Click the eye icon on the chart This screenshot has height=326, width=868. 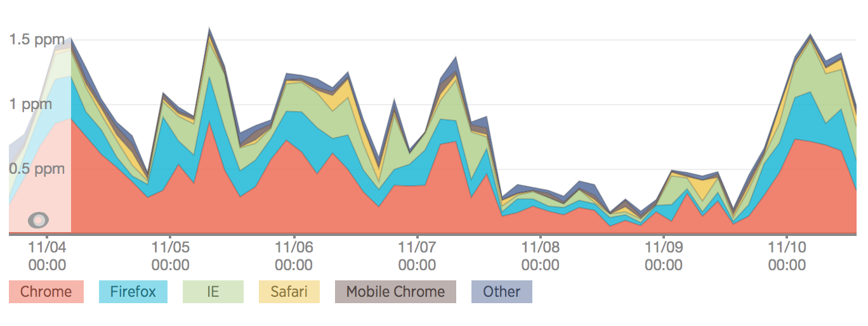[39, 220]
